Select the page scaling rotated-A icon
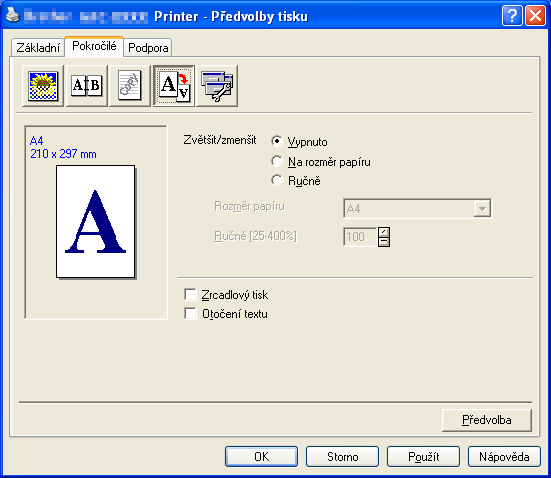 pos(174,86)
